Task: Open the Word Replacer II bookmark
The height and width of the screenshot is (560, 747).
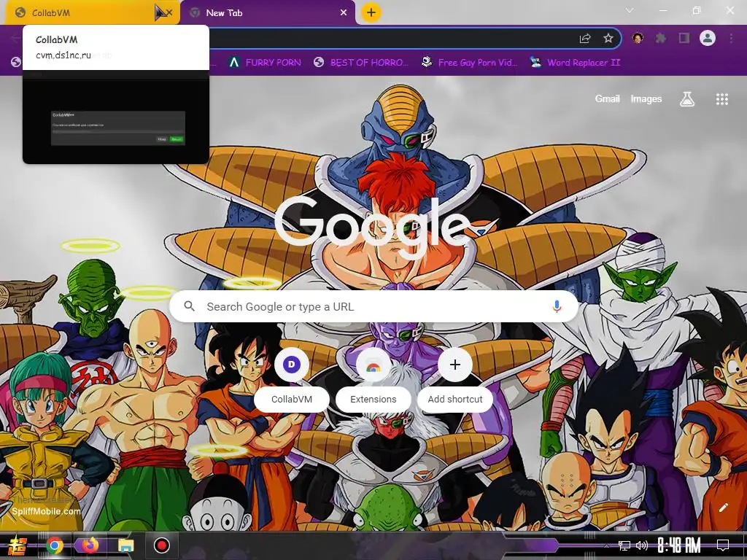Action: [575, 63]
